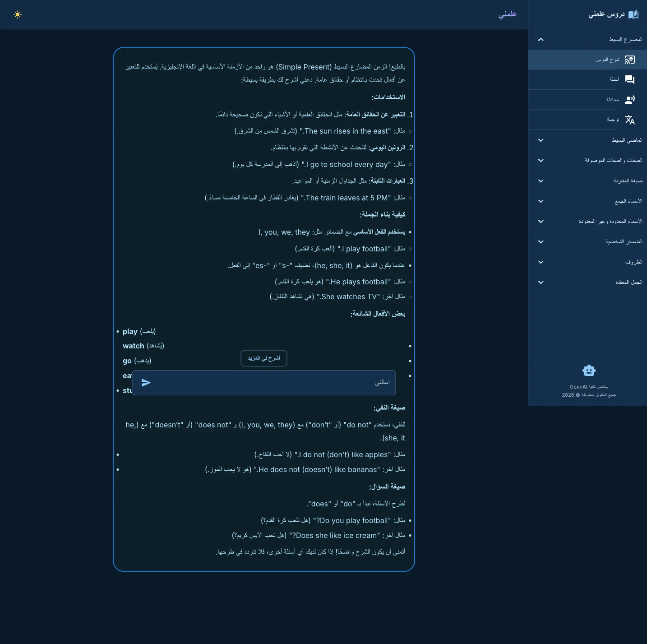The height and width of the screenshot is (644, 647).
Task: Click the "watch" verb list item
Action: [x=143, y=346]
